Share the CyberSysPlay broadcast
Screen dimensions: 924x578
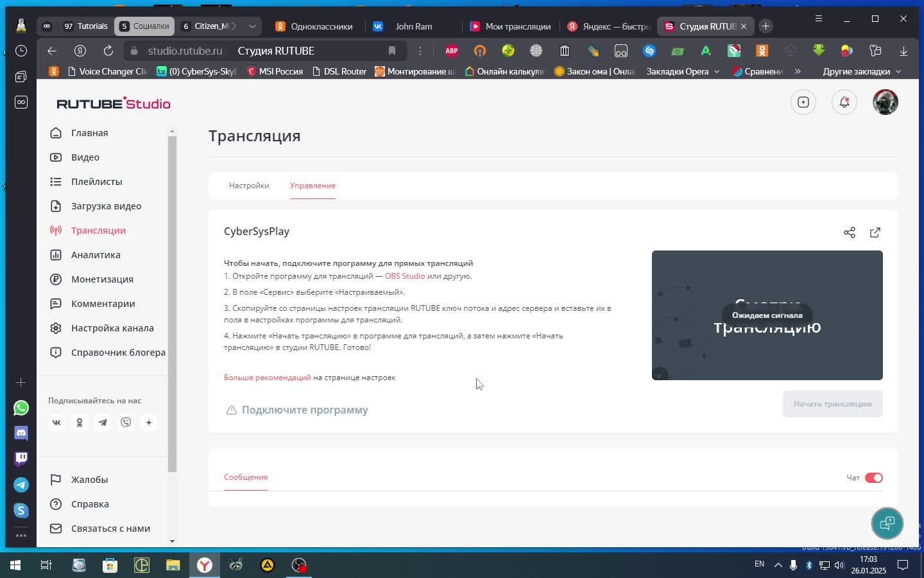point(850,232)
